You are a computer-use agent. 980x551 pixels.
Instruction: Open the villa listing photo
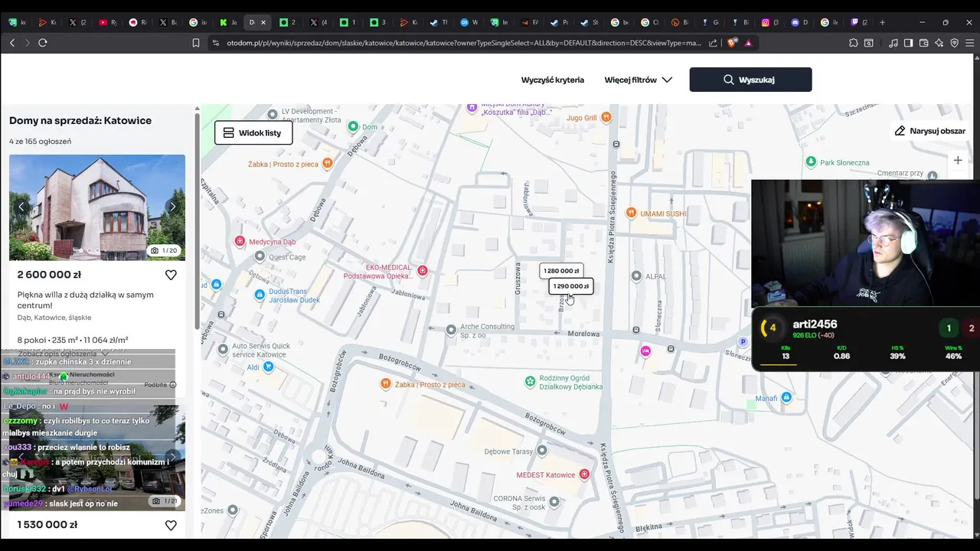point(97,207)
